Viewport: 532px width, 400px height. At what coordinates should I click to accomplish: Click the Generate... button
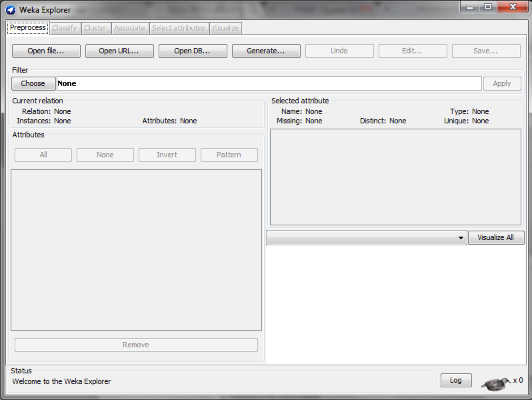(x=266, y=51)
